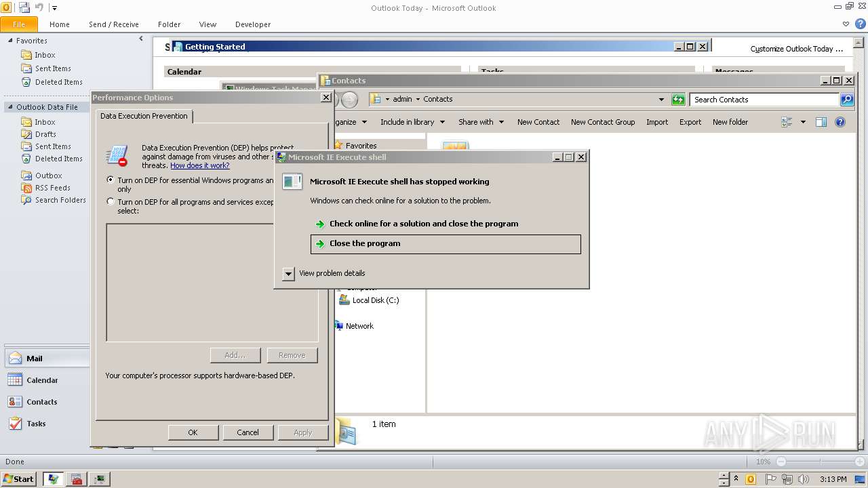Open view options dropdown arrow in Contacts
This screenshot has height=488, width=868.
[803, 122]
